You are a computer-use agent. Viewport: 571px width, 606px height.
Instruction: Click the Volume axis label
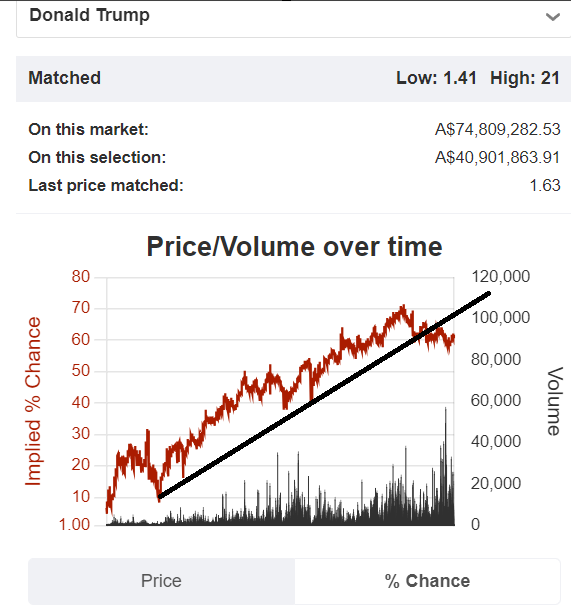(x=555, y=402)
